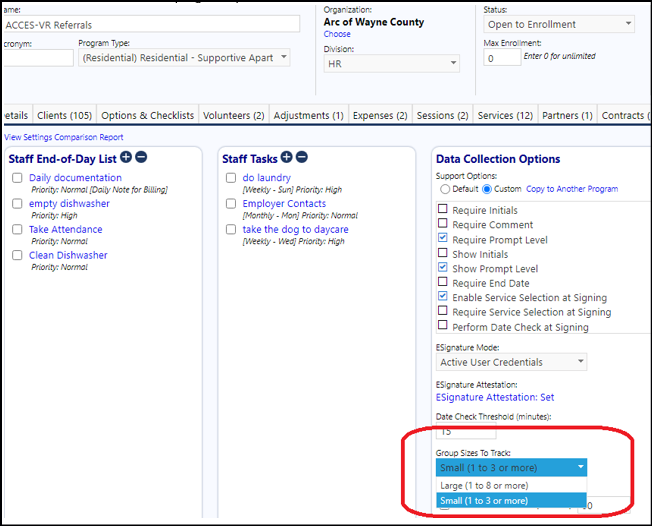Open ESignature Attestation: Set link
This screenshot has height=526, width=652.
[495, 398]
